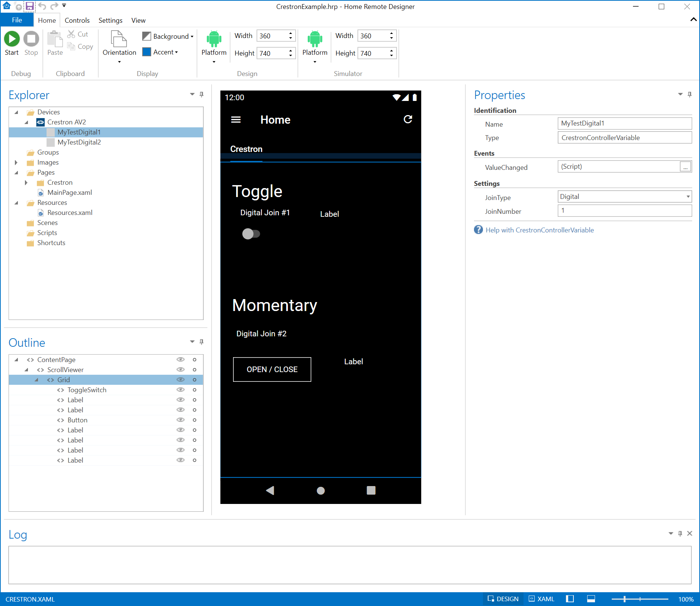Click the lock circle for Button row
Viewport: 700px width, 606px height.
point(194,420)
